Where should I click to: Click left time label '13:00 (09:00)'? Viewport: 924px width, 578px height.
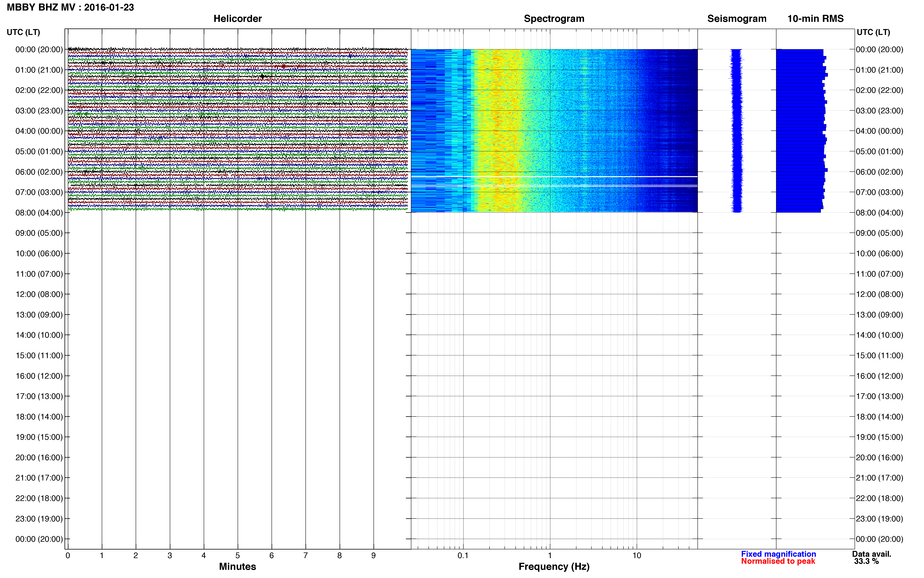point(39,315)
